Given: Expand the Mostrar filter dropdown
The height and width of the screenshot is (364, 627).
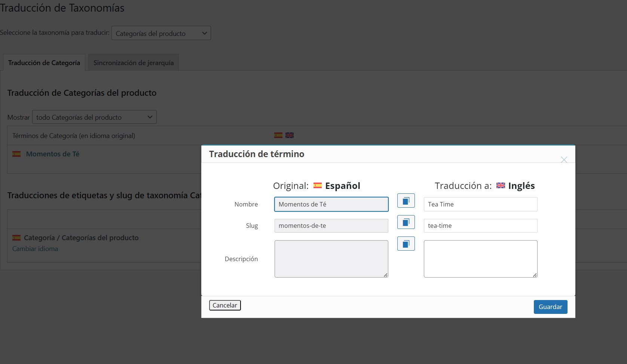Looking at the screenshot, I should pyautogui.click(x=94, y=117).
